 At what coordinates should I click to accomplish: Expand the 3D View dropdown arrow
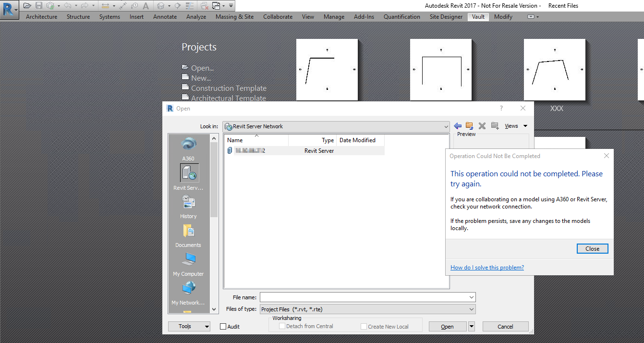169,6
